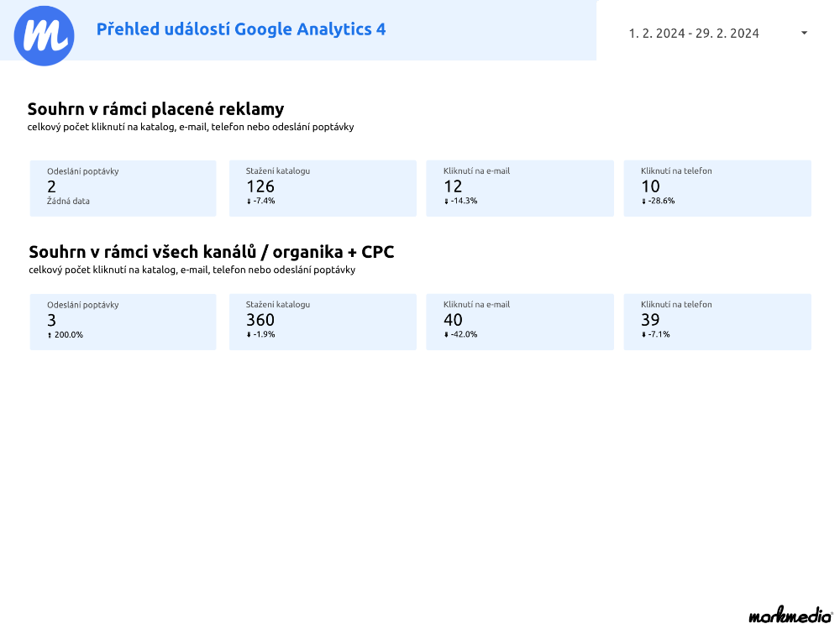
Task: Select the Stažení katalogu card showing 360
Action: (323, 322)
